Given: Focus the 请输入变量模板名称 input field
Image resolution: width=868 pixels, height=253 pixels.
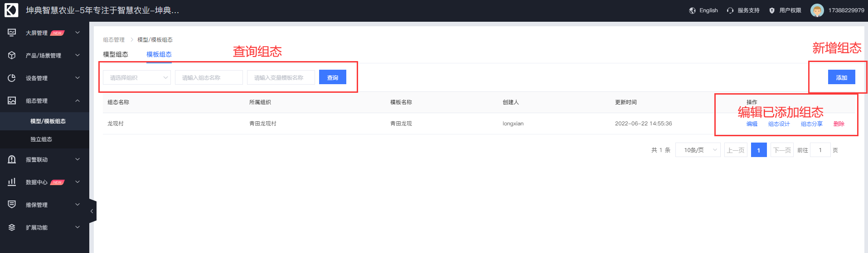Looking at the screenshot, I should tap(281, 77).
